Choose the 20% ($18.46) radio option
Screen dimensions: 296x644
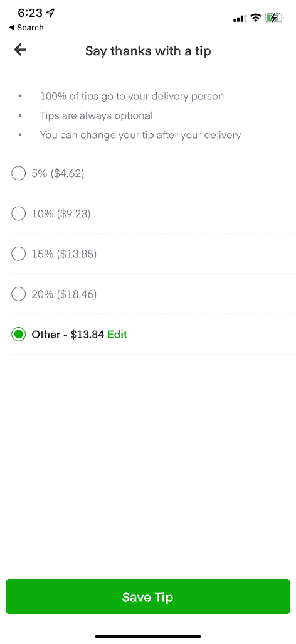pos(18,294)
